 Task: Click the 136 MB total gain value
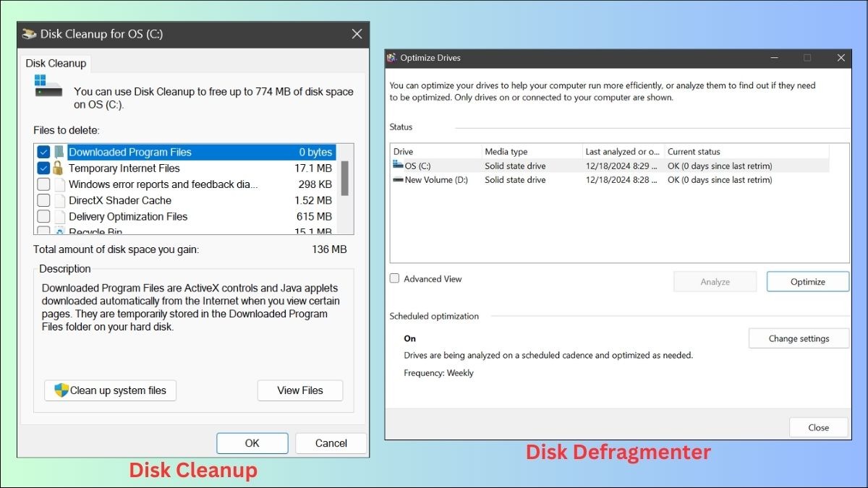tap(329, 249)
